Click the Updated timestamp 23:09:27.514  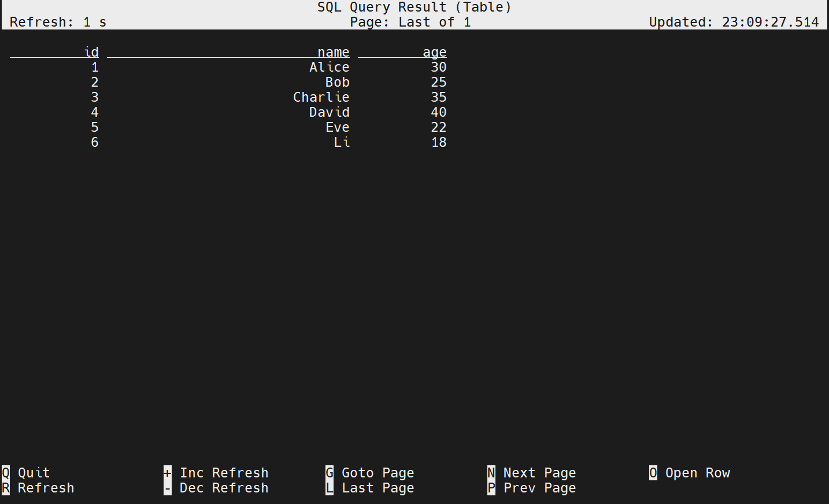(x=734, y=22)
